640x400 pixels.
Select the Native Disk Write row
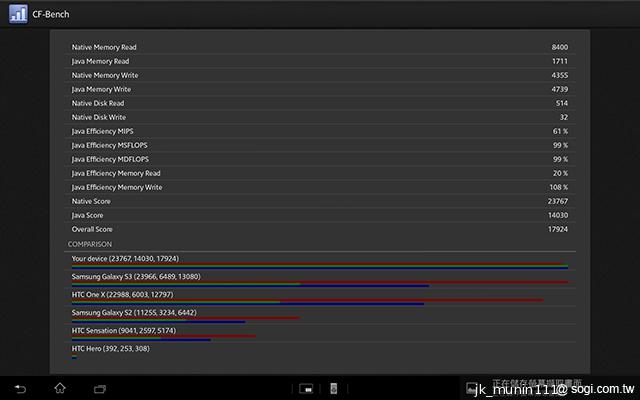point(320,117)
